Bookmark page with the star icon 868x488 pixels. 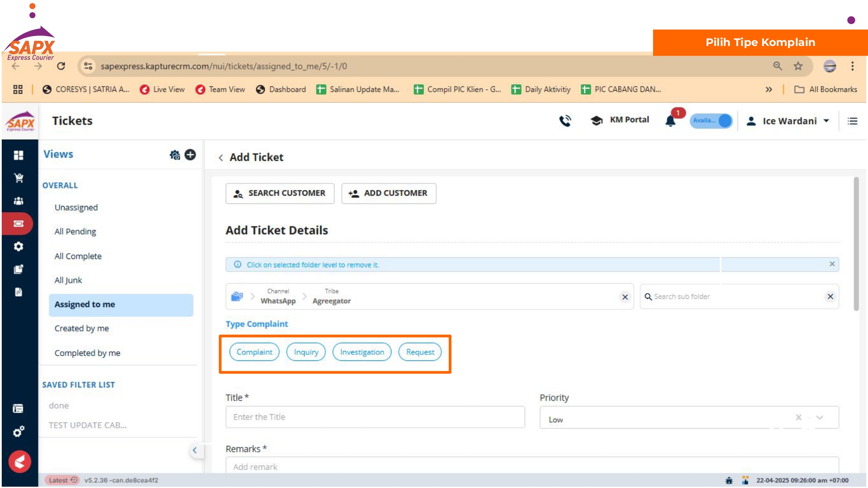click(x=798, y=66)
